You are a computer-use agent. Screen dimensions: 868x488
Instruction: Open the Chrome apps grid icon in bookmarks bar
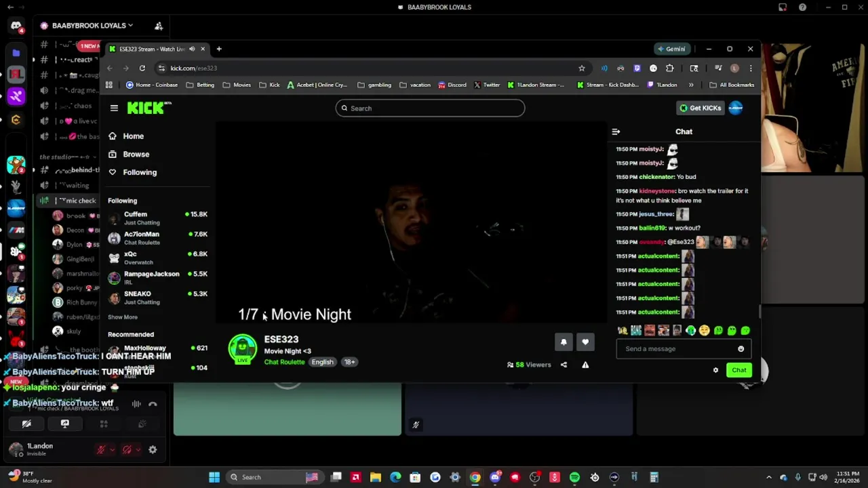tap(108, 85)
